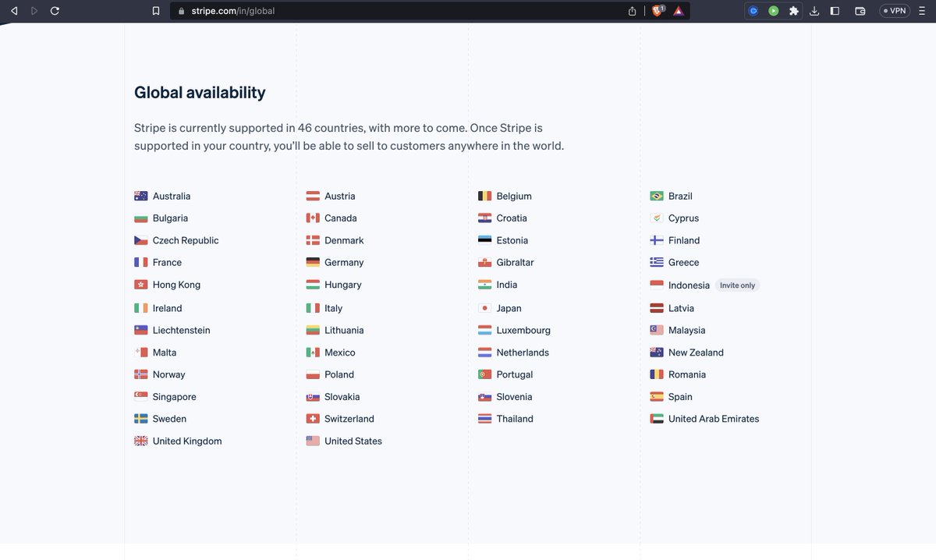Screen dimensions: 936x560
Task: Click the share icon in address bar
Action: coord(633,11)
